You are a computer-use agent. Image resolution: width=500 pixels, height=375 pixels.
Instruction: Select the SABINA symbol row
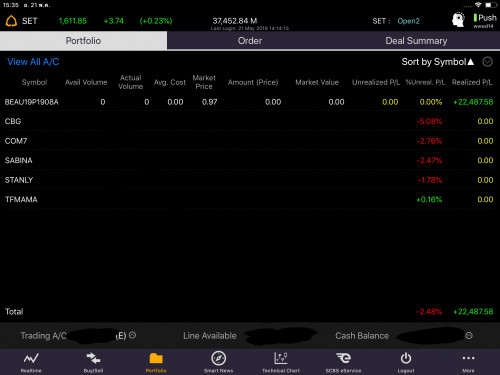click(19, 160)
